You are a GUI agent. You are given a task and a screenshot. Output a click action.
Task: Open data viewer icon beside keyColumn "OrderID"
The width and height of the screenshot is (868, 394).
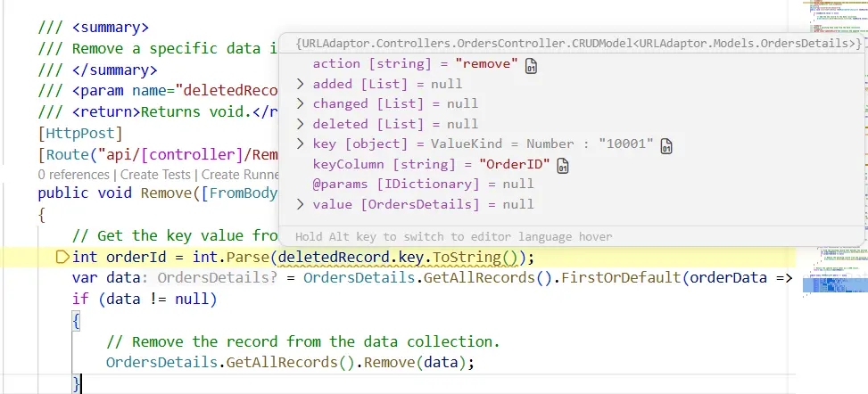click(562, 166)
